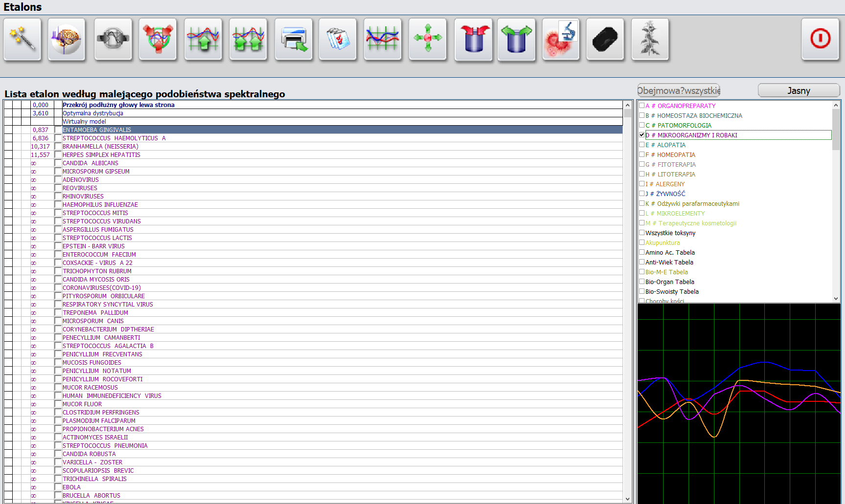Click the magic wand toolbar icon

coord(22,40)
